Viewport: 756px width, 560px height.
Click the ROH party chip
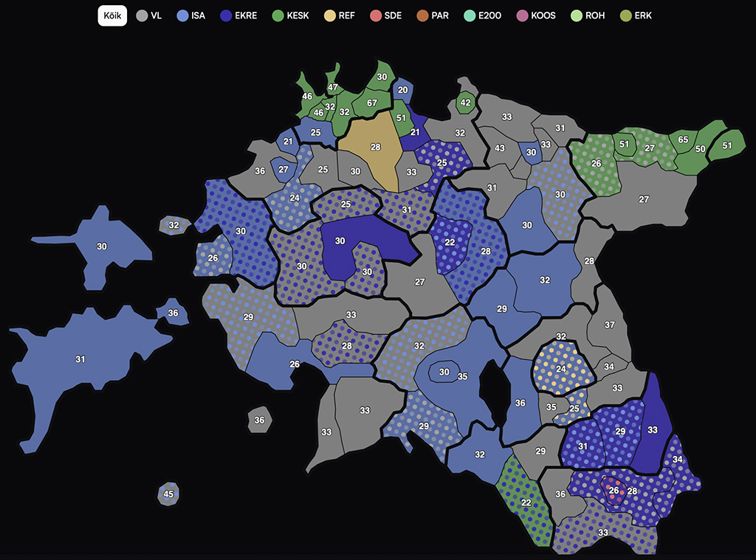588,15
